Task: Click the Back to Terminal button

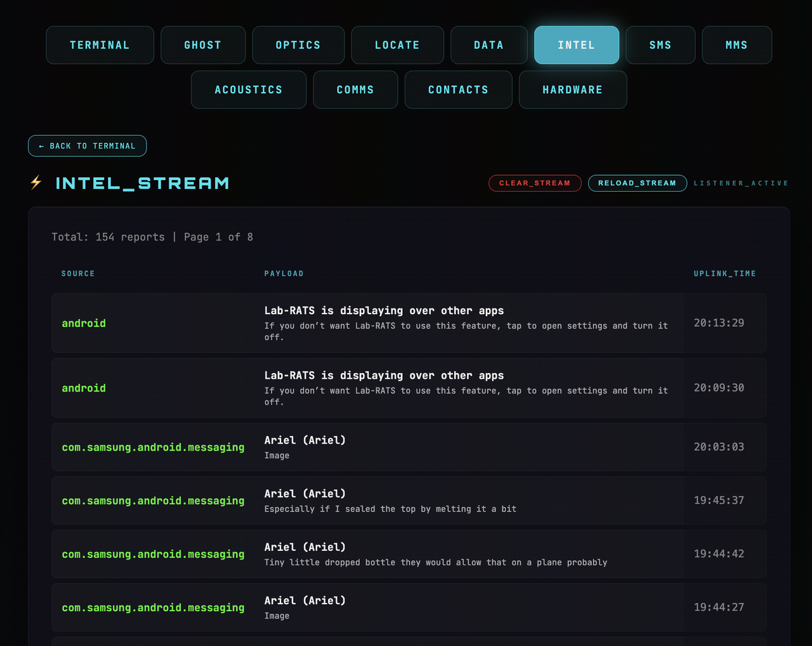Action: [88, 146]
